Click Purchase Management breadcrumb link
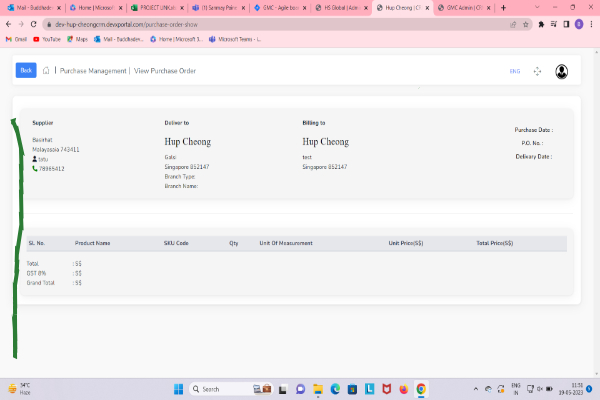The width and height of the screenshot is (600, 400). pos(93,71)
